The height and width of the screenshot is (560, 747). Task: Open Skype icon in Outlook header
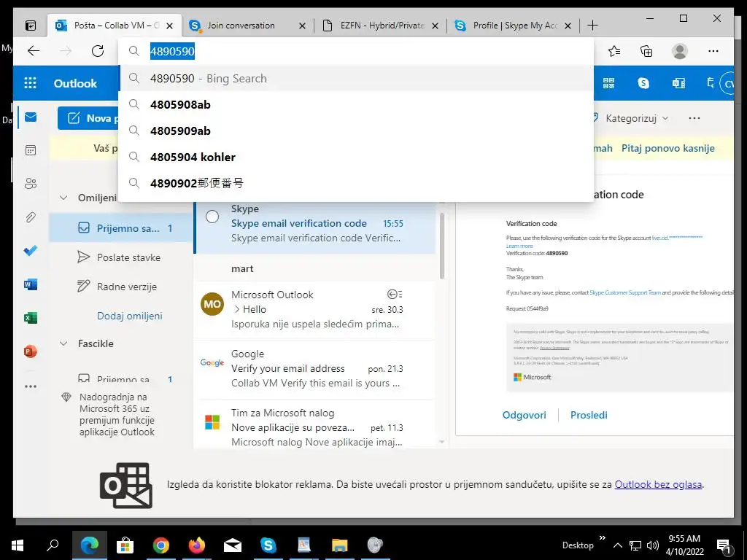pos(643,83)
